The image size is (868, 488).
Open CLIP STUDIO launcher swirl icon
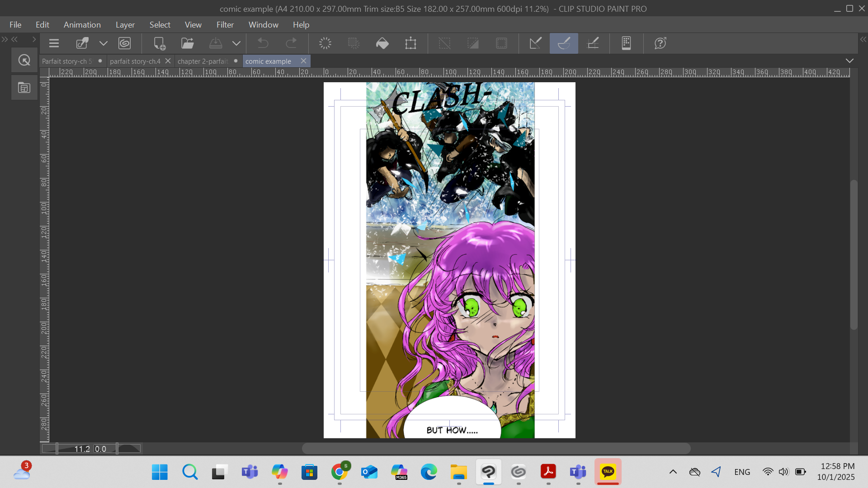tap(124, 43)
